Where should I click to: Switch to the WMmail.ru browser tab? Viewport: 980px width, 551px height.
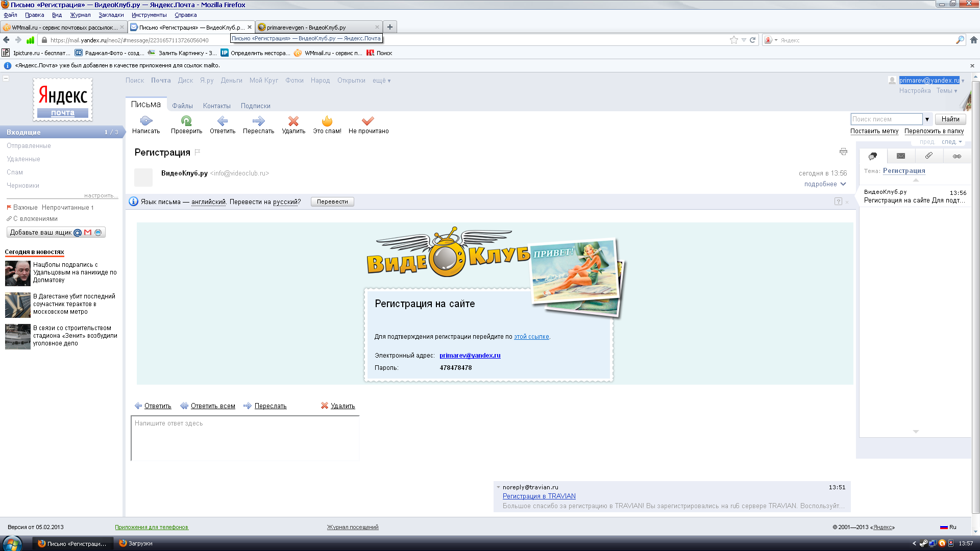(63, 27)
